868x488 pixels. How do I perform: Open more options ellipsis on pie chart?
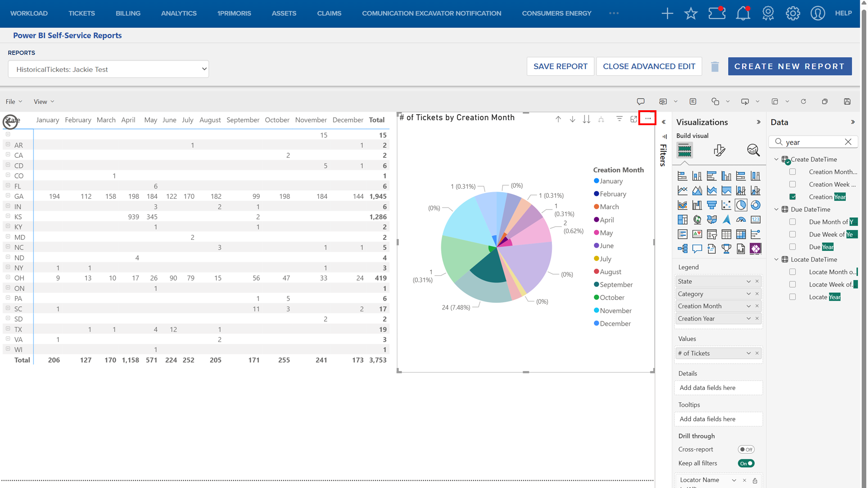[648, 118]
